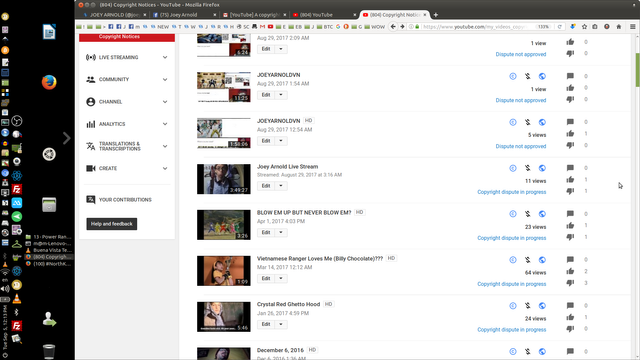Click the copyright icon for December 6, 2016 video
Viewport: 640px width, 360px height.
[513, 351]
